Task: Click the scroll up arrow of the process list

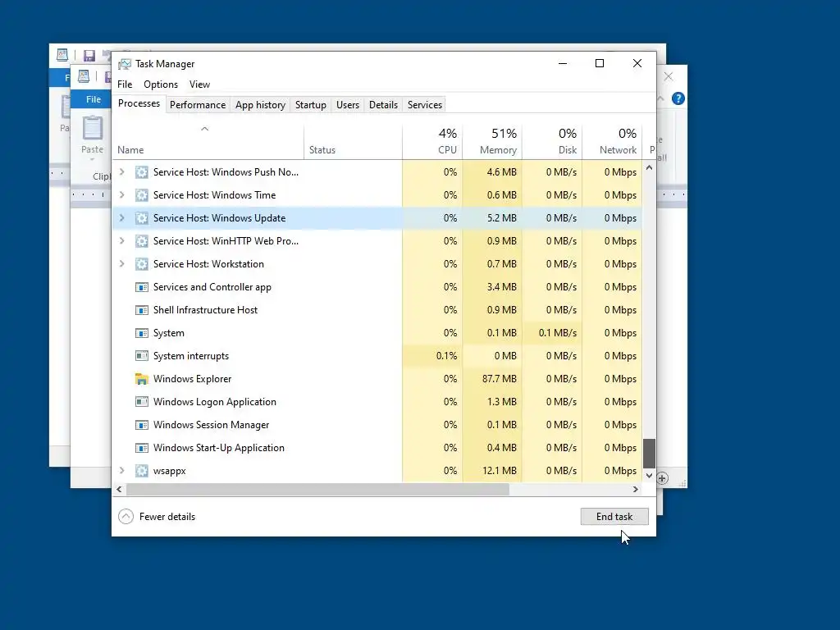Action: (x=650, y=167)
